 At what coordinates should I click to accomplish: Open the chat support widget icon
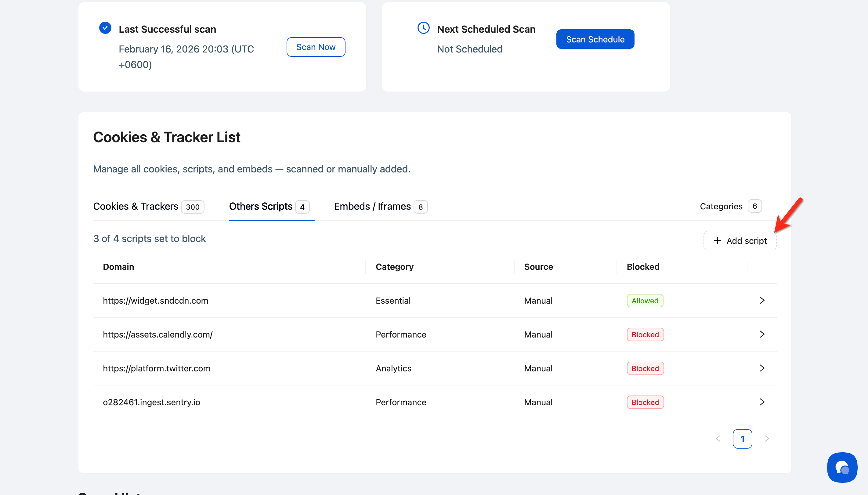click(x=842, y=467)
